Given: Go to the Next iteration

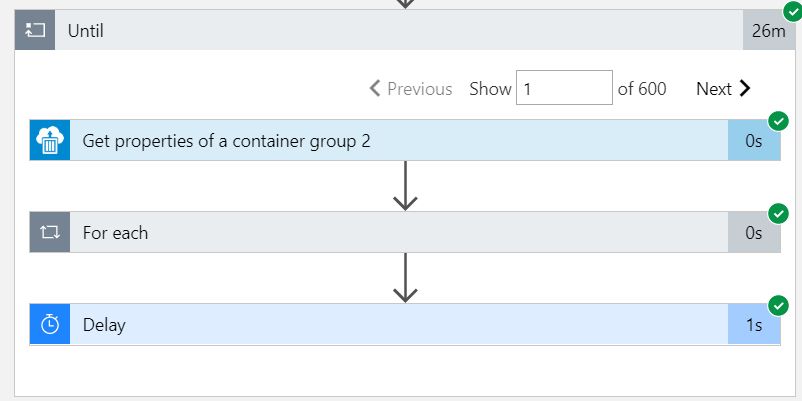Looking at the screenshot, I should point(723,89).
